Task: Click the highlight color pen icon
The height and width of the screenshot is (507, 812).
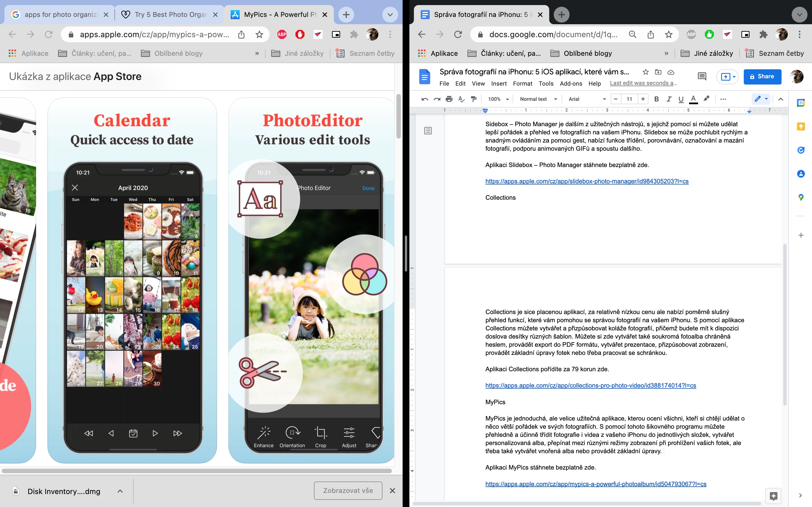Action: [x=706, y=99]
